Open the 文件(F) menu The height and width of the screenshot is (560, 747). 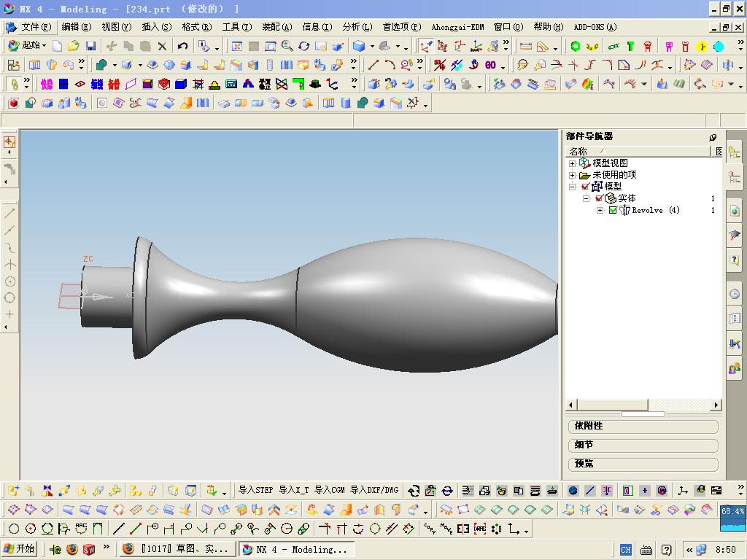[x=36, y=27]
